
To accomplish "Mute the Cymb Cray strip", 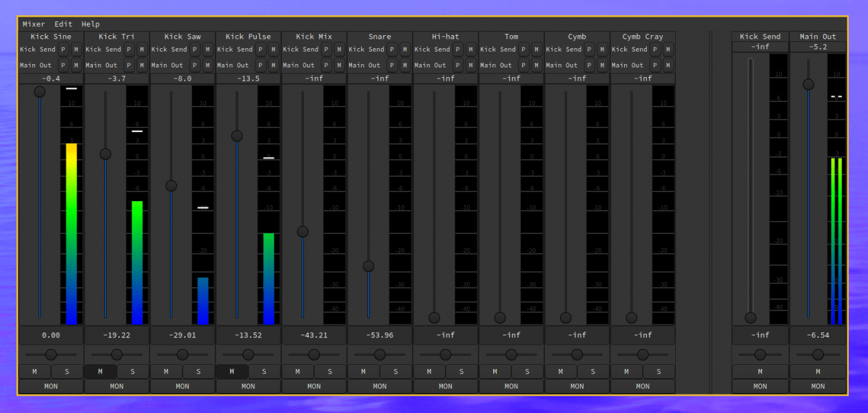I will click(x=627, y=372).
